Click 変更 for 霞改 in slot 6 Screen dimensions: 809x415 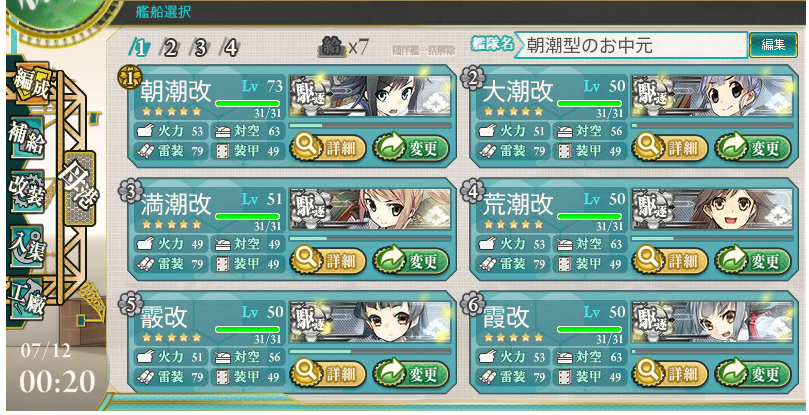[753, 374]
